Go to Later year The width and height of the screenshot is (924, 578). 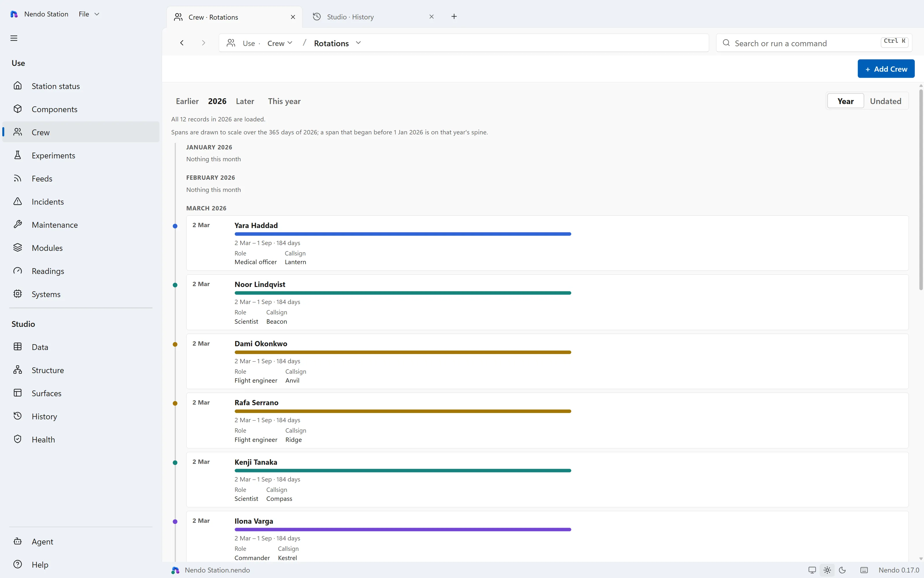coord(245,101)
